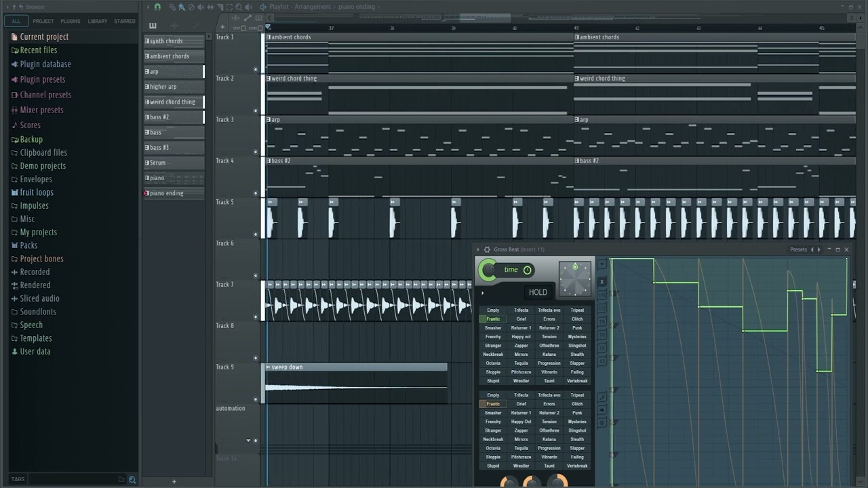868x488 pixels.
Task: Open the Gross Beat envelope dropdown arrow
Action: coord(602,264)
